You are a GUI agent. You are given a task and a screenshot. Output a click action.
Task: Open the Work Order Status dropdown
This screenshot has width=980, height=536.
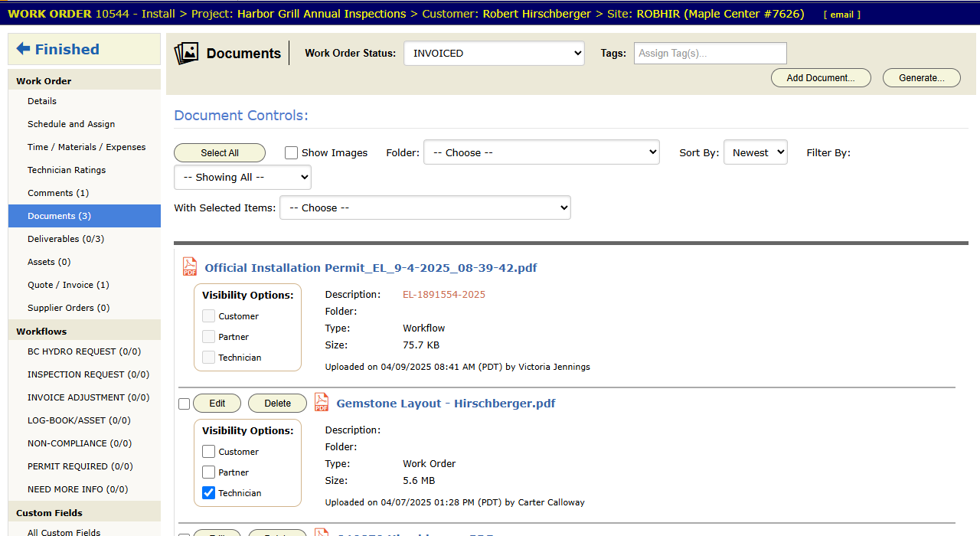(494, 54)
